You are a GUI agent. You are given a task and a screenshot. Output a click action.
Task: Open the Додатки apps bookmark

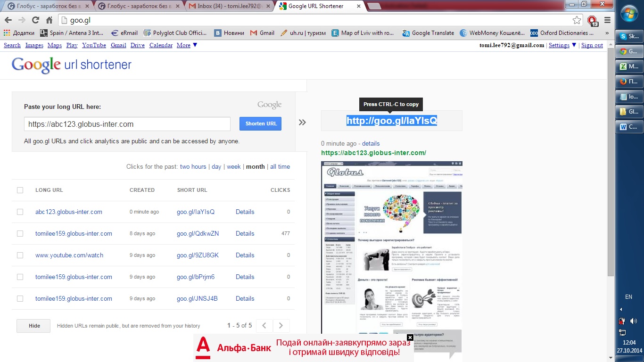[19, 33]
